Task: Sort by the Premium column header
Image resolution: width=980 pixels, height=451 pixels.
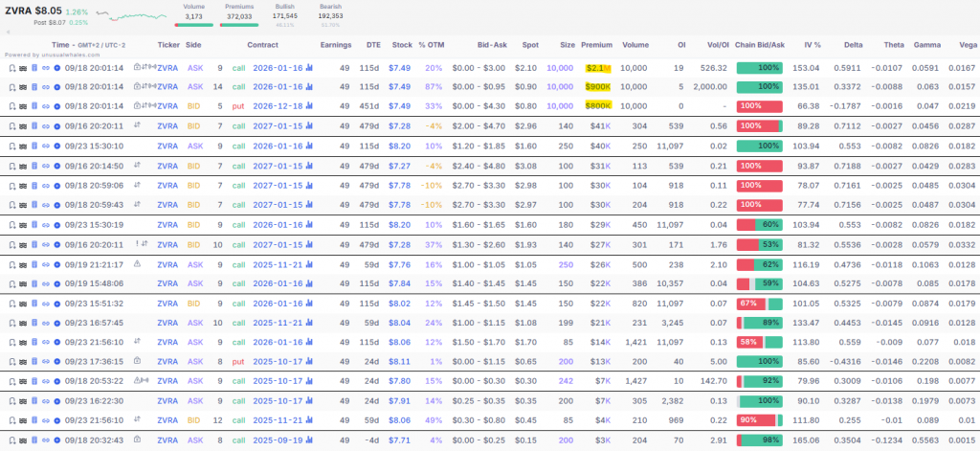Action: 597,45
